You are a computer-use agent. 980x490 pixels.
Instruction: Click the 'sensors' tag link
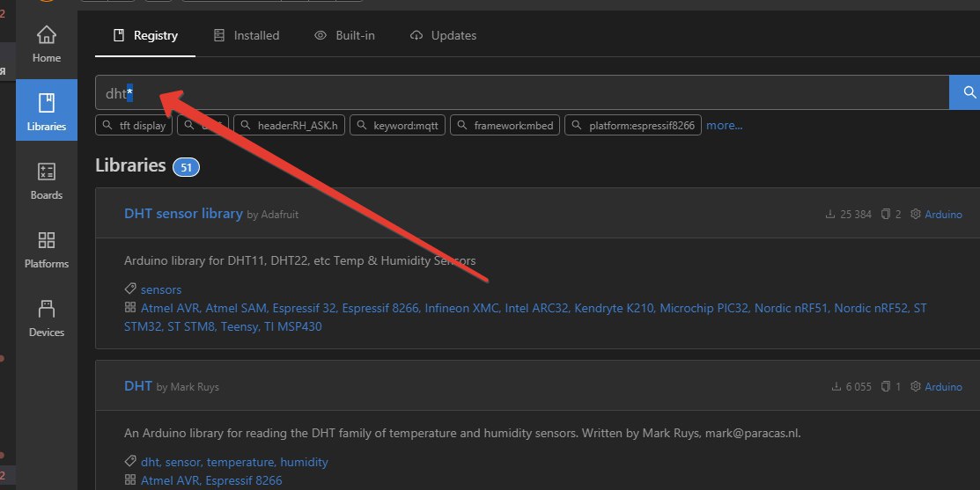161,289
